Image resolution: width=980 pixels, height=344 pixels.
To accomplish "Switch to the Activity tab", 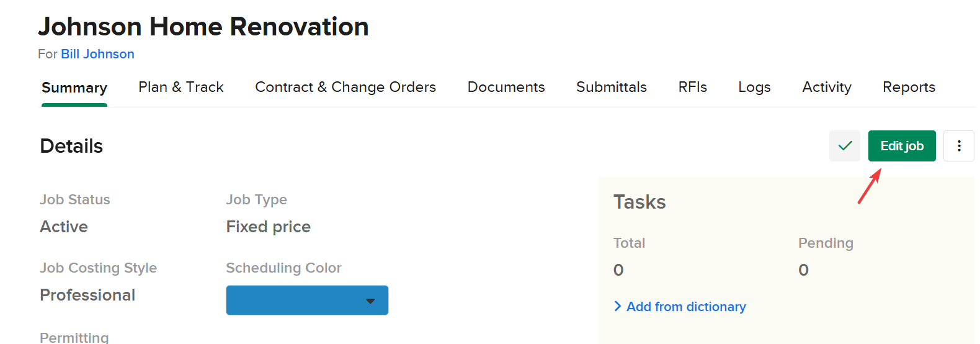I will tap(826, 87).
